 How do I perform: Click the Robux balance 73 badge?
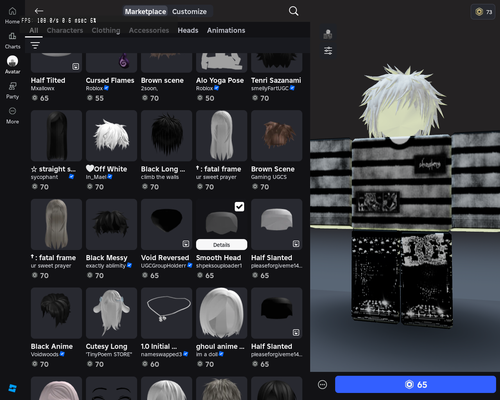tap(483, 12)
